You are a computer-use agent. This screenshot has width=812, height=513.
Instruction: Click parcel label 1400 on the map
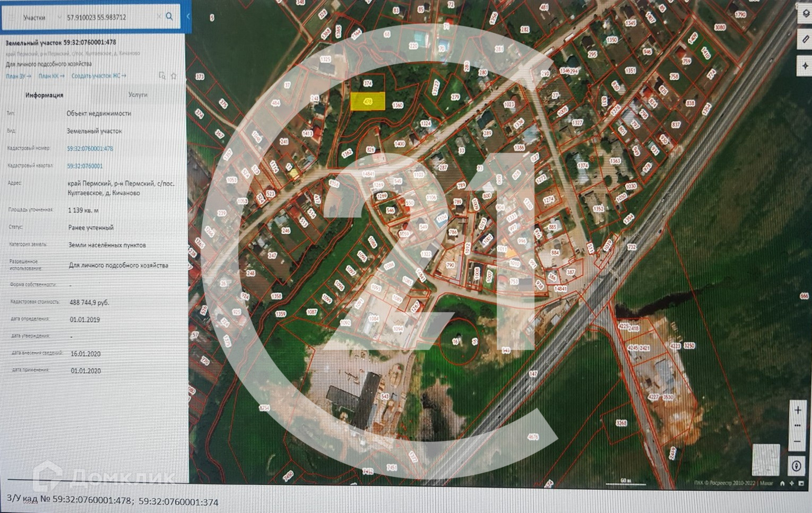coord(399,144)
